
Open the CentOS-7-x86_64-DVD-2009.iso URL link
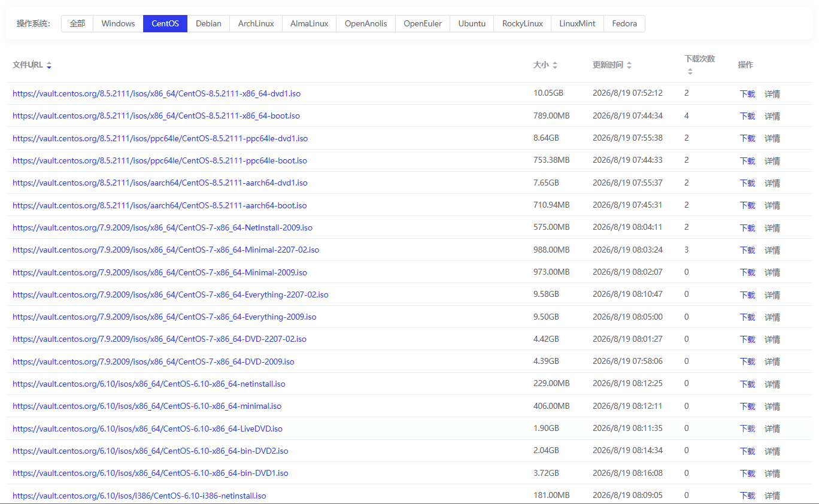tap(153, 362)
